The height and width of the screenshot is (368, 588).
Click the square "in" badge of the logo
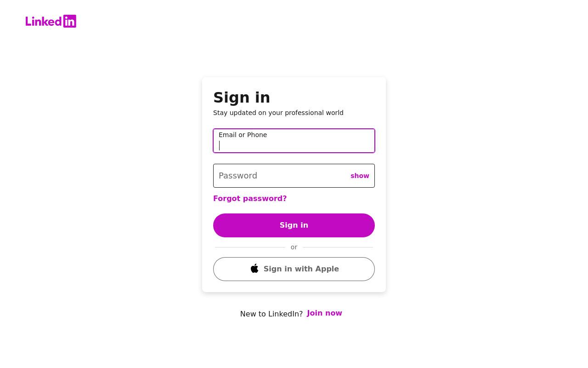coord(70,21)
